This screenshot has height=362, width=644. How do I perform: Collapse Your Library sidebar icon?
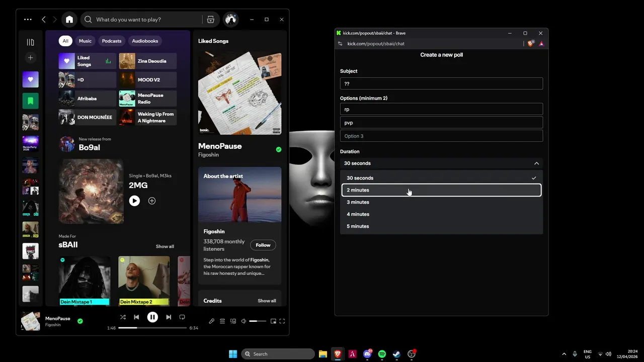[30, 42]
